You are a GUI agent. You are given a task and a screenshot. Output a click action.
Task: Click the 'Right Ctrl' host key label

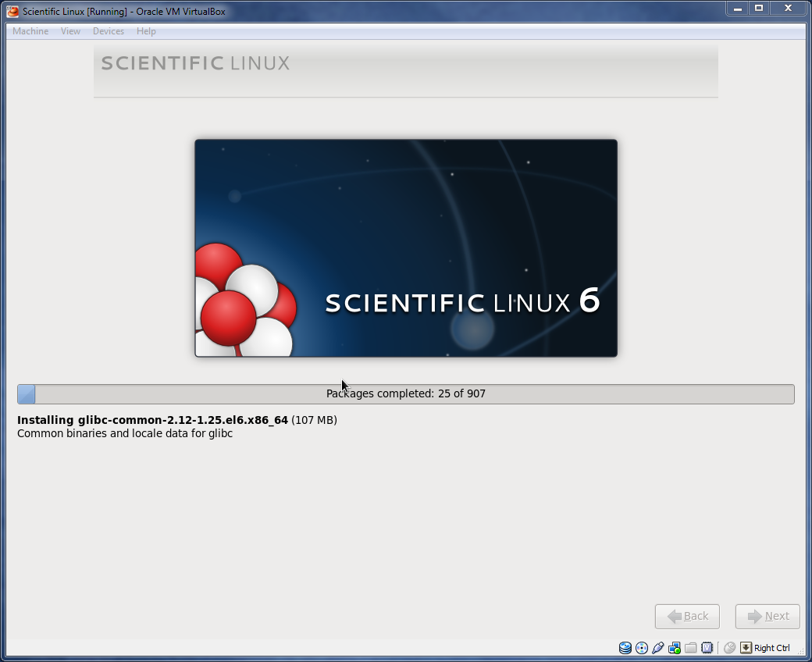(x=771, y=648)
